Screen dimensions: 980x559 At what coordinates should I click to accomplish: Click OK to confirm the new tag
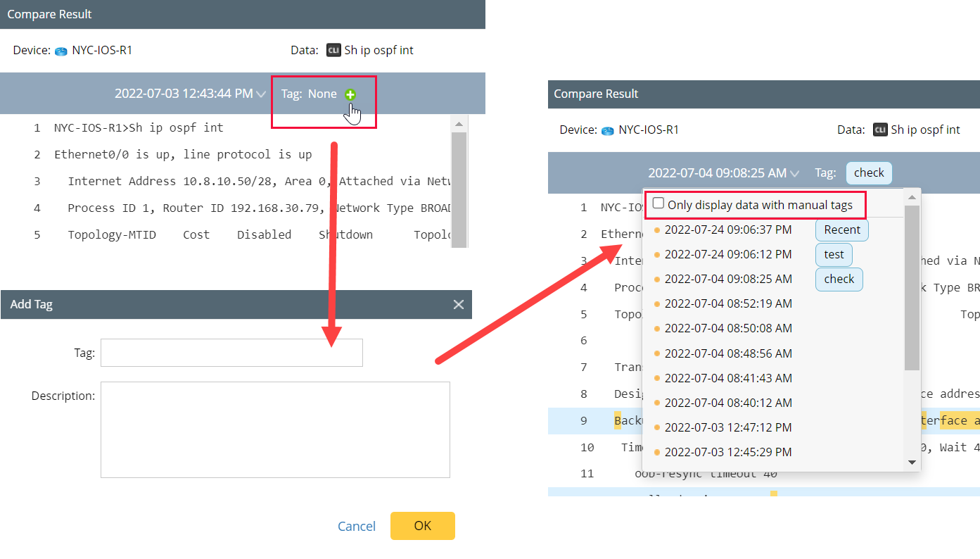tap(422, 525)
